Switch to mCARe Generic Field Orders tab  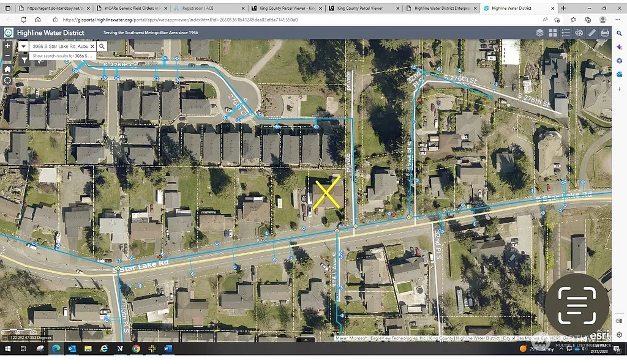(x=131, y=8)
